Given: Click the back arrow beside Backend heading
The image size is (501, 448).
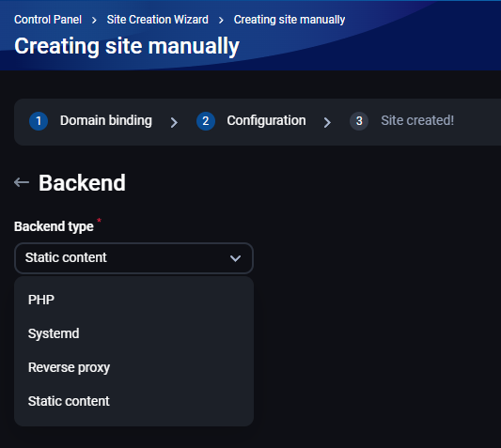Looking at the screenshot, I should (22, 182).
